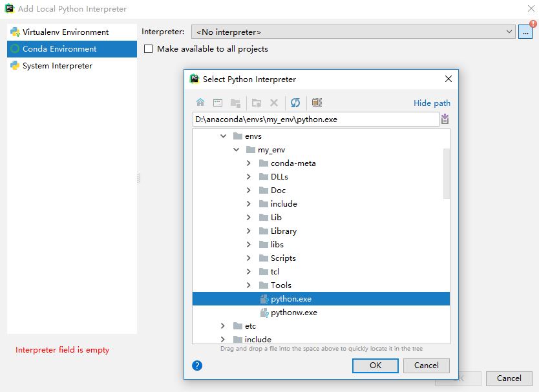Screen dimensions: 539x392
Task: Select System Interpreter
Action: coord(72,66)
